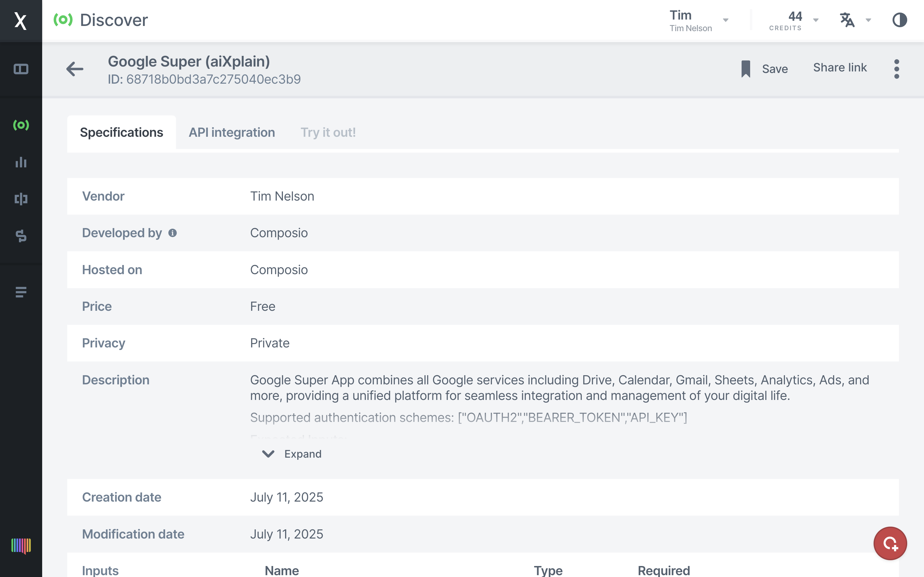Switch to the Try it out! tab
The image size is (924, 577).
328,132
